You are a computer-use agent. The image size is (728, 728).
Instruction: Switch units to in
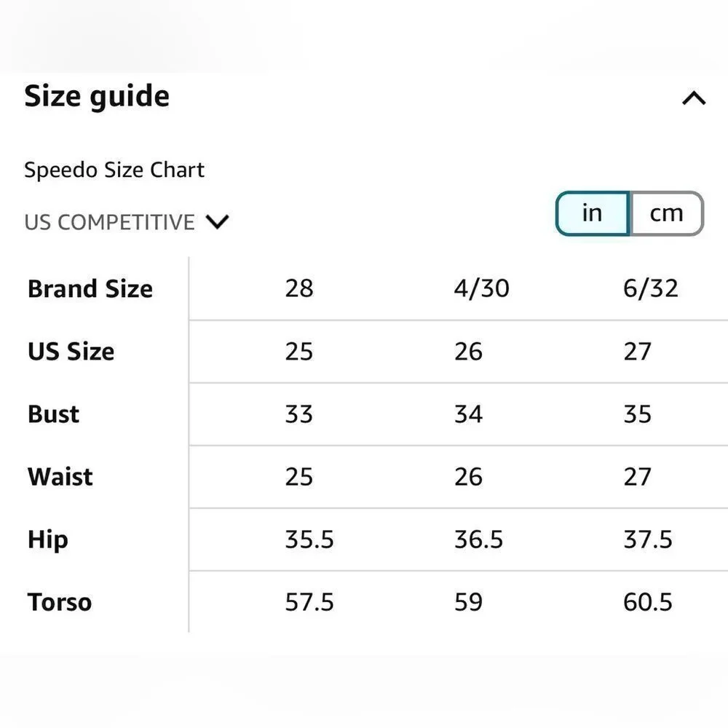593,213
